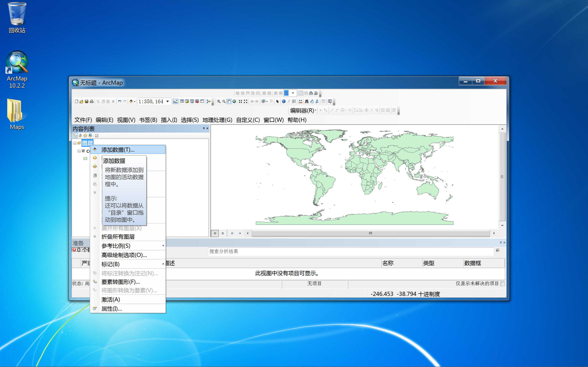Open the ArcToolbox window icon
This screenshot has width=588, height=367.
(197, 102)
